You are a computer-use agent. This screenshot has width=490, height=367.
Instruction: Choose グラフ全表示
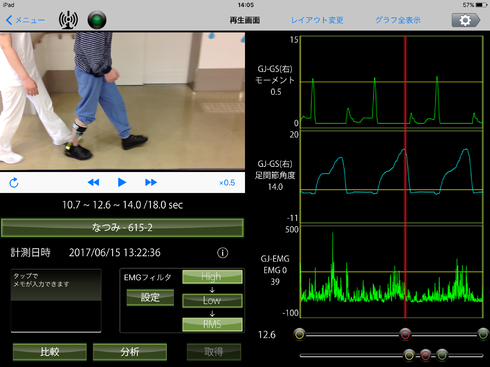point(398,20)
